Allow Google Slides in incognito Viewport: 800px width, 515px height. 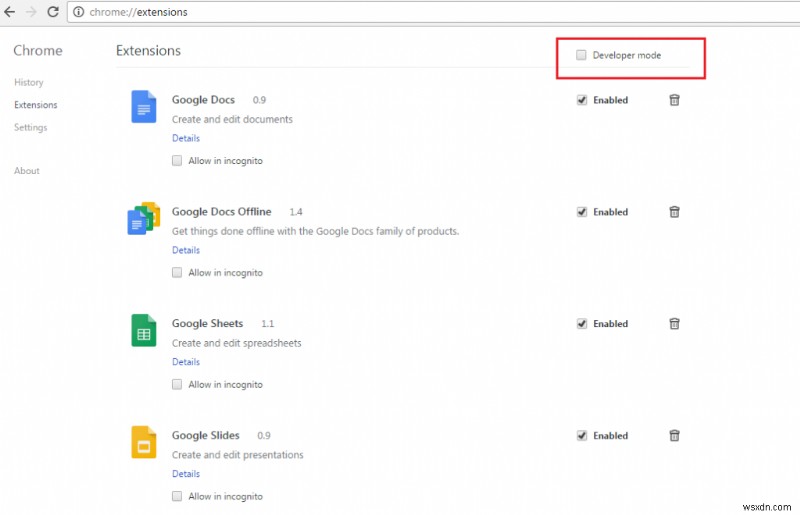[x=177, y=496]
